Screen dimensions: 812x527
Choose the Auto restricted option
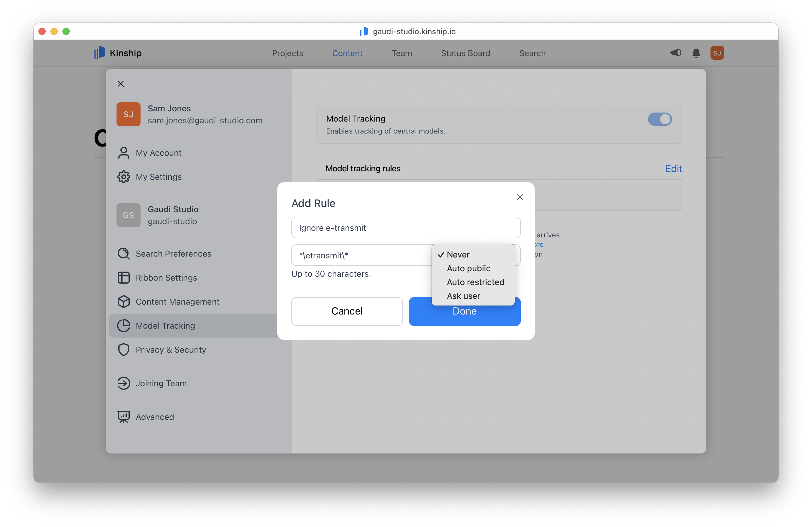475,282
